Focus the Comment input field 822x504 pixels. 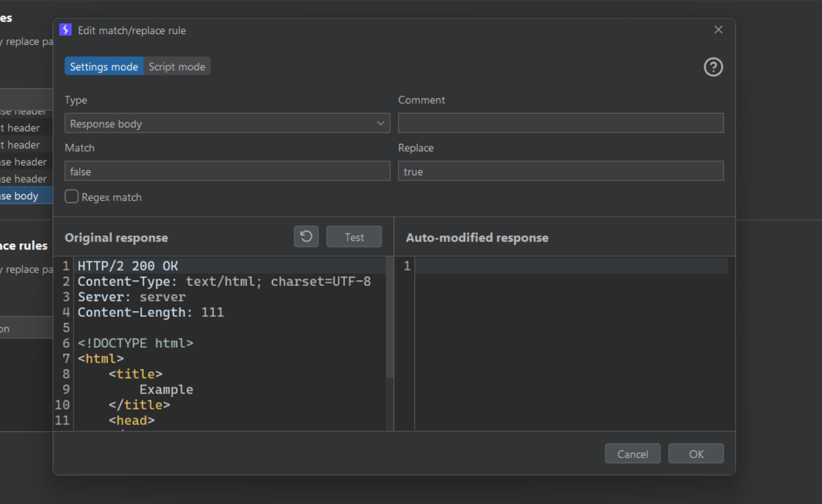tap(560, 124)
